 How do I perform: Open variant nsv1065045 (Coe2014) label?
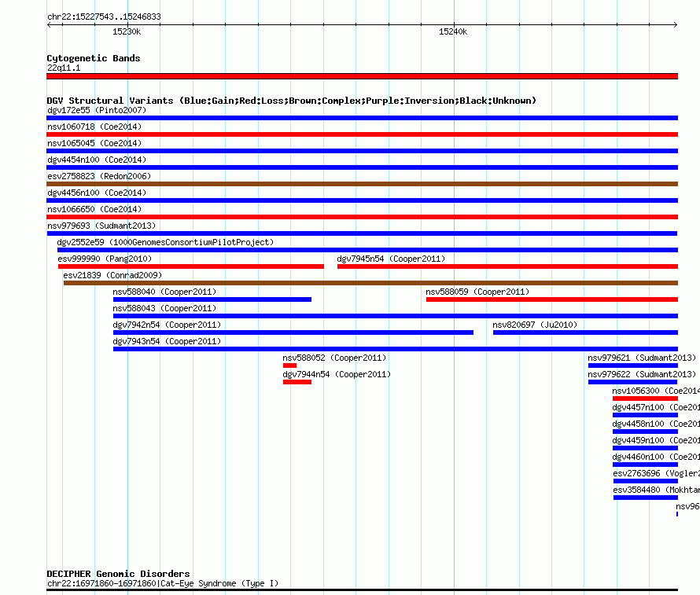click(x=94, y=143)
